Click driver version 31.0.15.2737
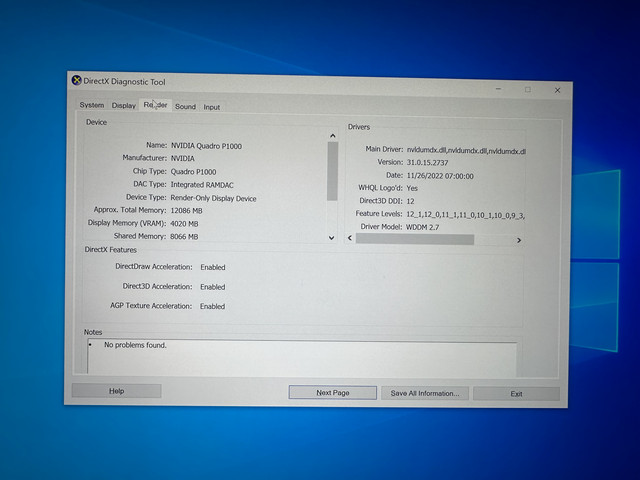The image size is (640, 480). tap(427, 162)
